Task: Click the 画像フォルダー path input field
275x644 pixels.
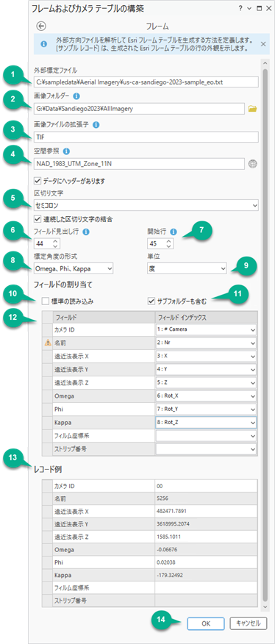Action: click(138, 109)
